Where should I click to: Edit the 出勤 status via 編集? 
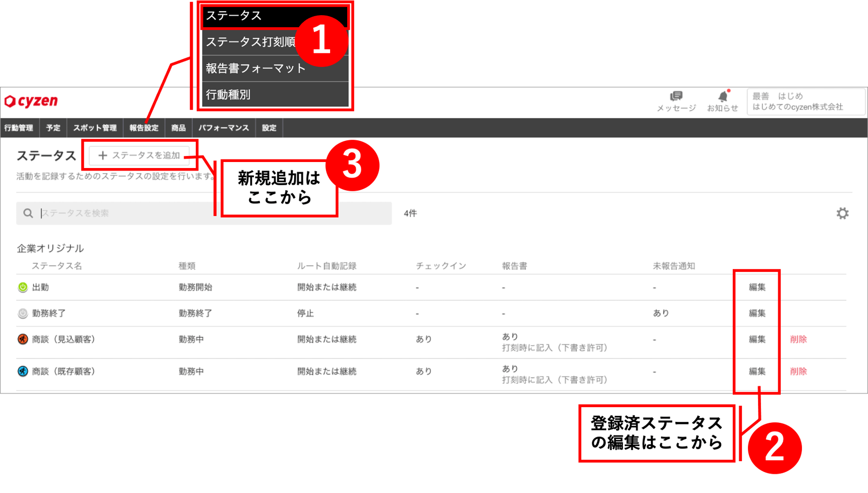coord(756,287)
